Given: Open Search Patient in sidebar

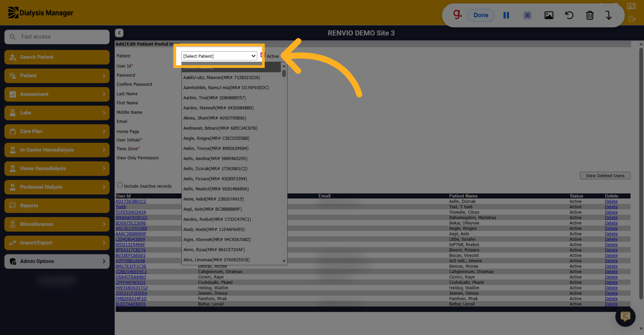Looking at the screenshot, I should point(57,57).
